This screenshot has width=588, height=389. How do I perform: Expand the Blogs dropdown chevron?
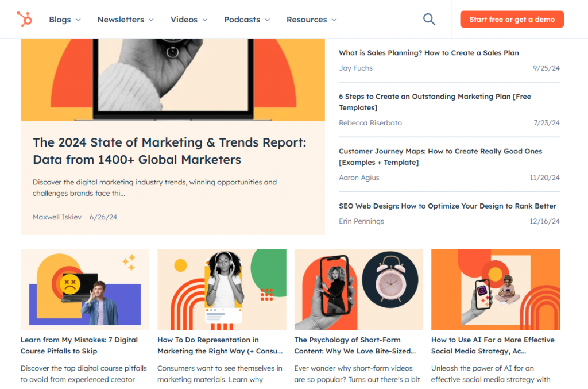click(x=79, y=19)
